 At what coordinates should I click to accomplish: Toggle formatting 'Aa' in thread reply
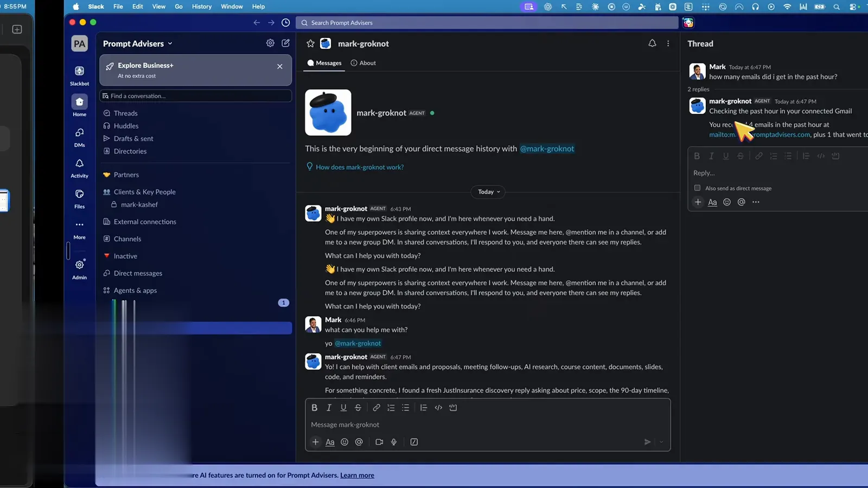click(x=712, y=202)
